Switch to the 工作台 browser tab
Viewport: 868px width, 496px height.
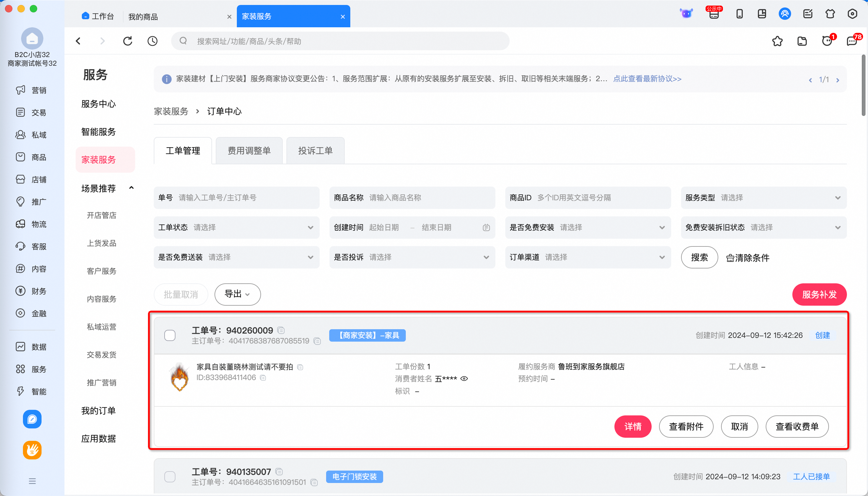click(98, 16)
